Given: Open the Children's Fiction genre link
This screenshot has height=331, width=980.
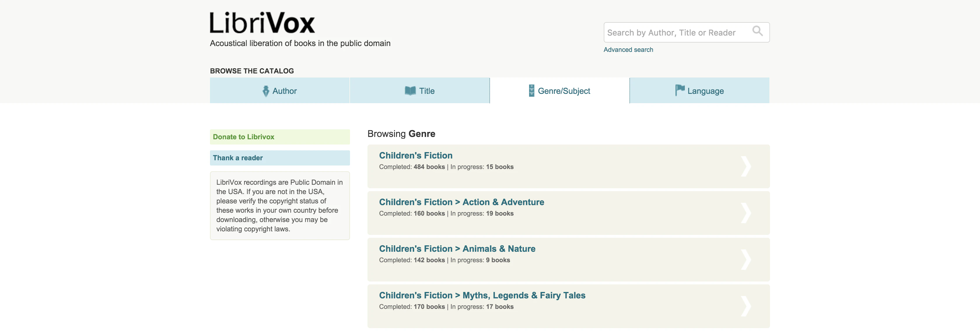Looking at the screenshot, I should click(415, 155).
